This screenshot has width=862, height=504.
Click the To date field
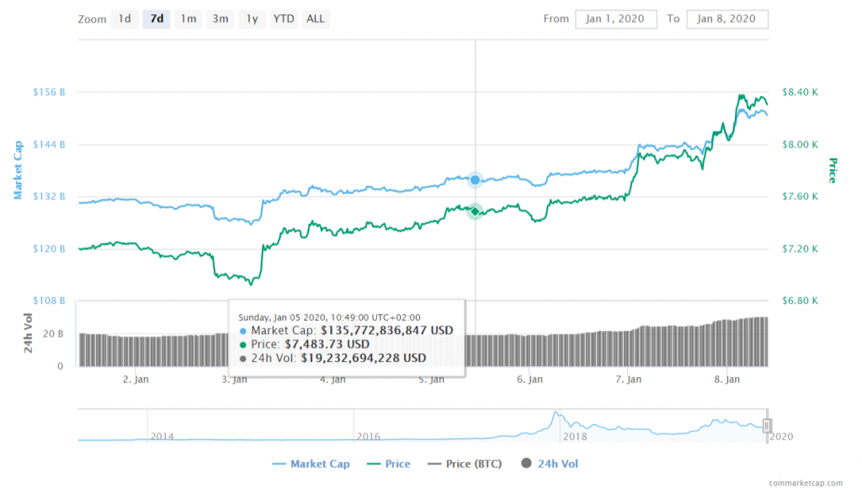pyautogui.click(x=727, y=19)
